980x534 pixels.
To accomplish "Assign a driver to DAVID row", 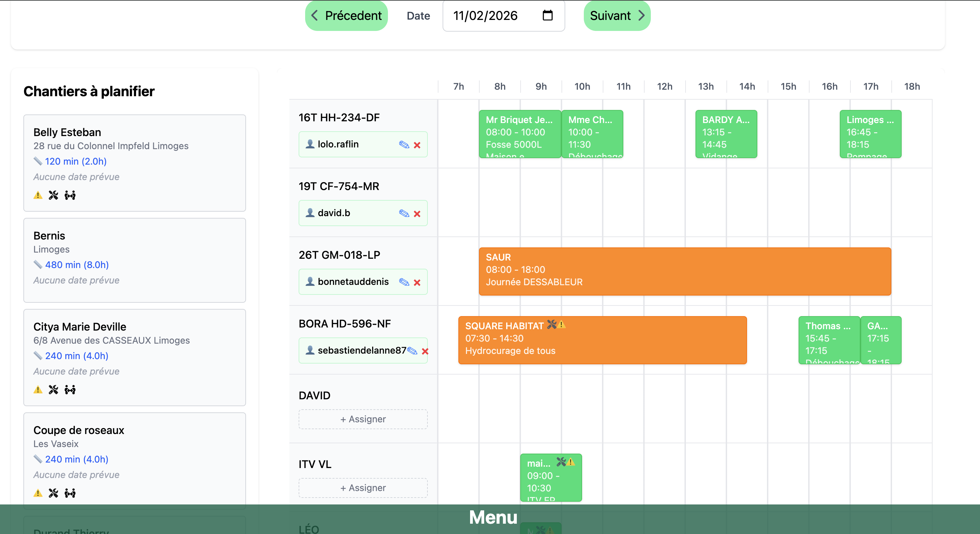I will pos(363,419).
